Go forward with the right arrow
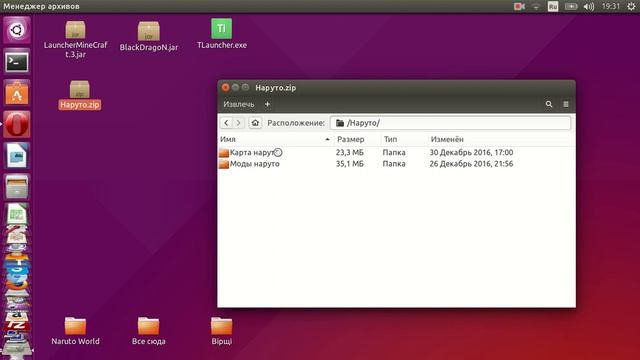Viewport: 640px width, 360px height. 239,123
